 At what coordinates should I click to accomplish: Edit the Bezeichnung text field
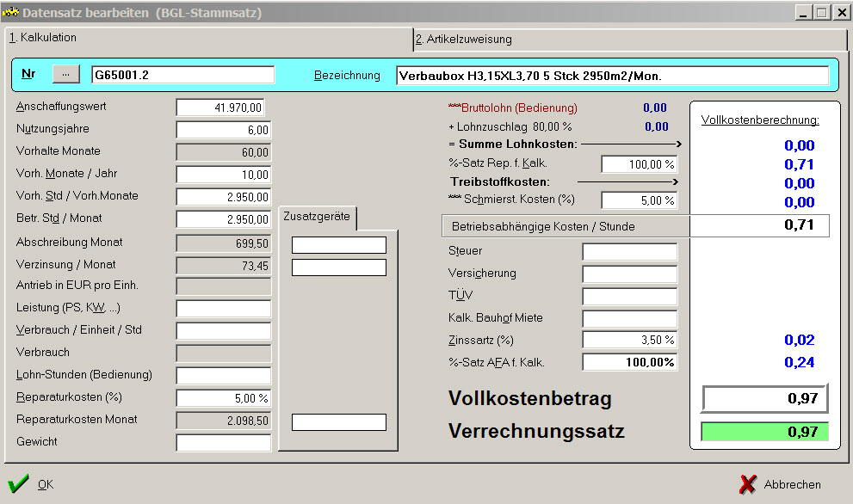pos(611,76)
